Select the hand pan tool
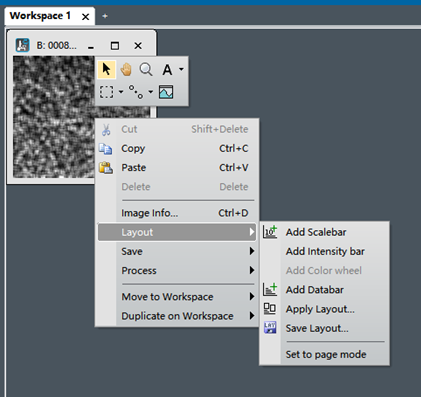This screenshot has height=397, width=421. pyautogui.click(x=126, y=69)
